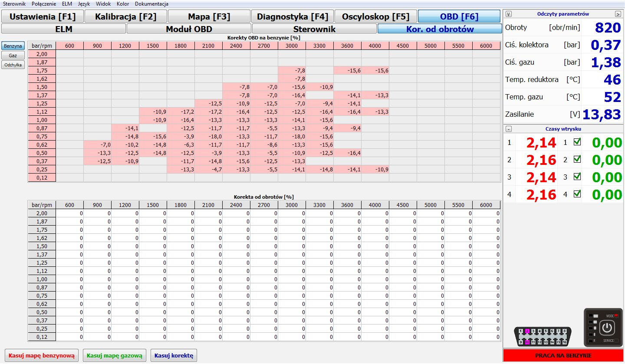This screenshot has height=364, width=625.
Task: Click the MODE red LED on switch panel
Action: [616, 315]
